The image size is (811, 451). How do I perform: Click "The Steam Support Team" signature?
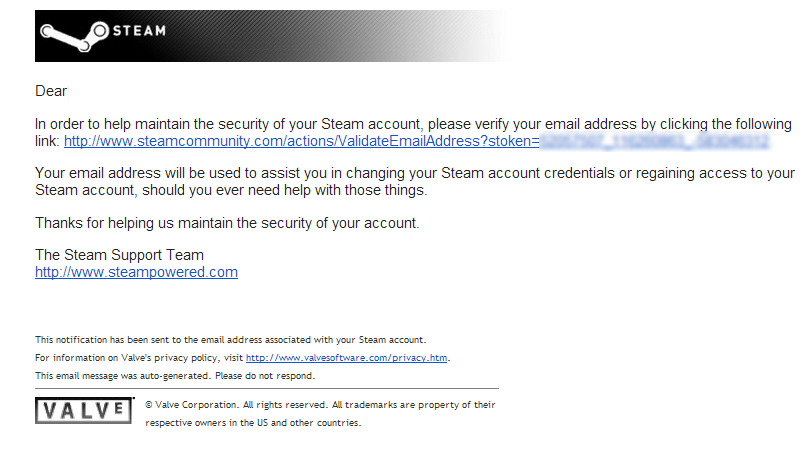(119, 255)
